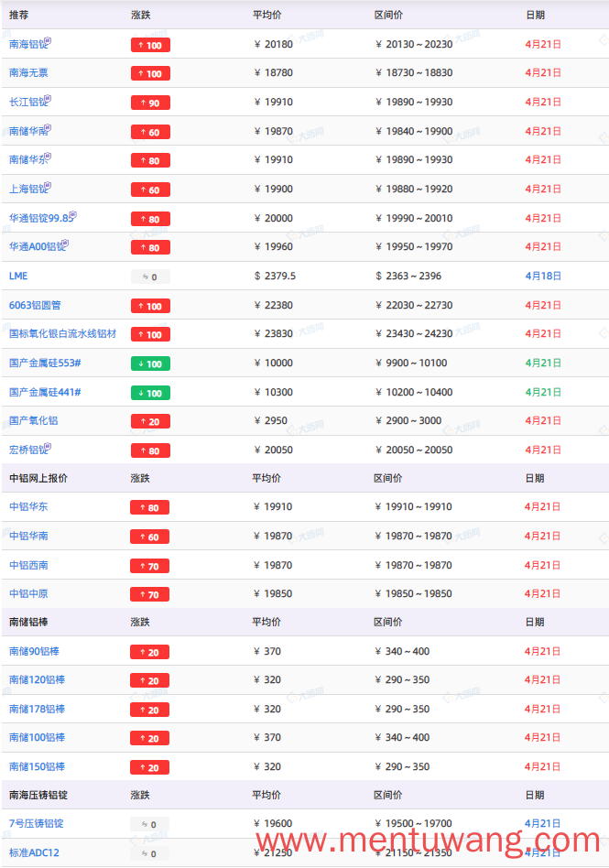Image resolution: width=609 pixels, height=868 pixels.
Task: Click the average price ¥ 19600
Action: [272, 823]
